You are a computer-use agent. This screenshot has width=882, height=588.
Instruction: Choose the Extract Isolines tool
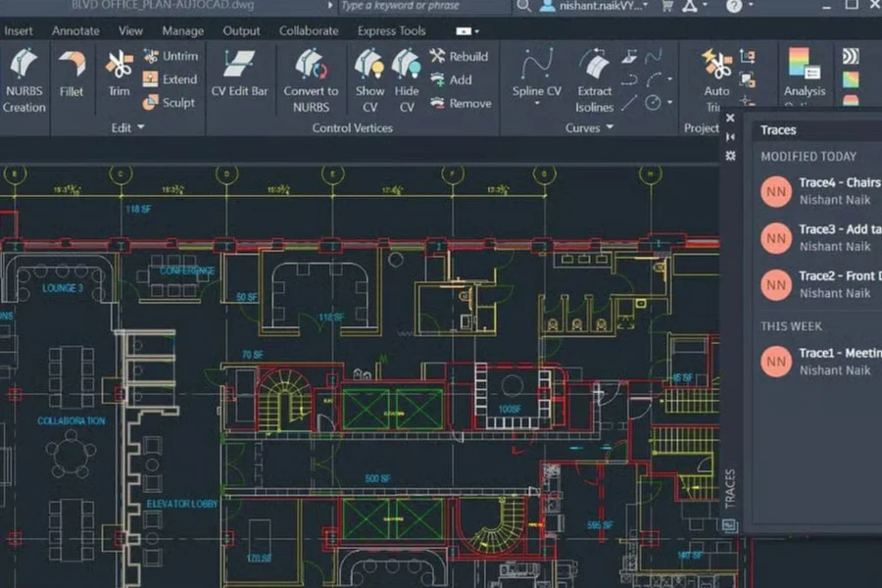(x=594, y=78)
